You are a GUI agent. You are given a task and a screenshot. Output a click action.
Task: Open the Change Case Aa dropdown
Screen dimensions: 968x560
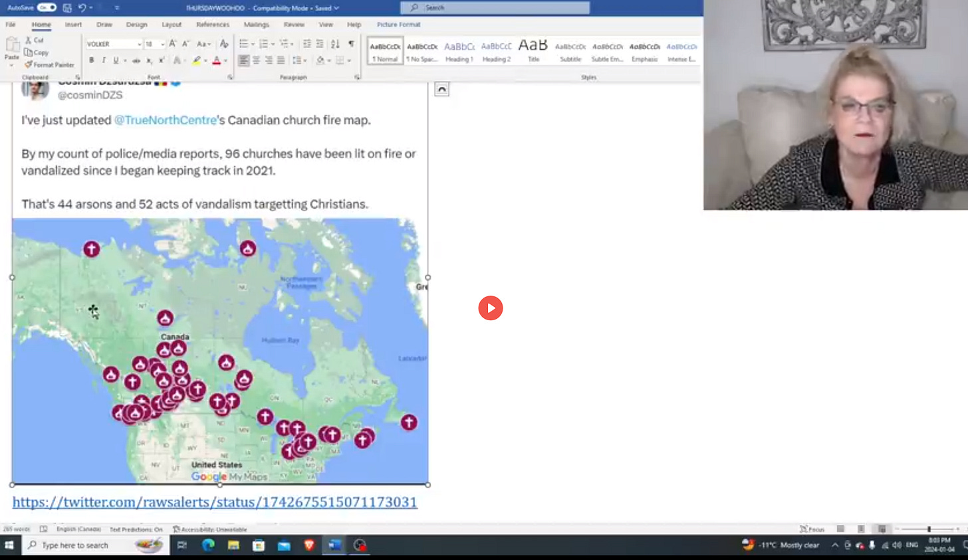[203, 44]
